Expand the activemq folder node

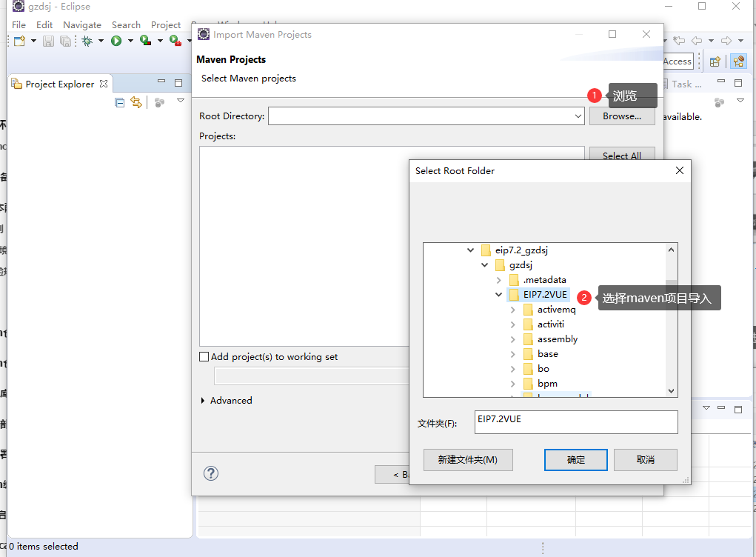pos(513,310)
